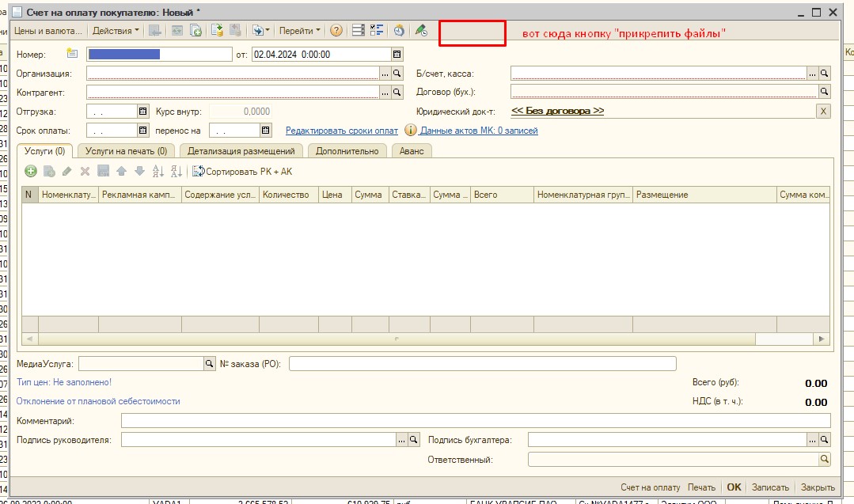Screen dimensions: 854x504
Task: Click ellipsis selector for Контрагент field
Action: pyautogui.click(x=385, y=93)
